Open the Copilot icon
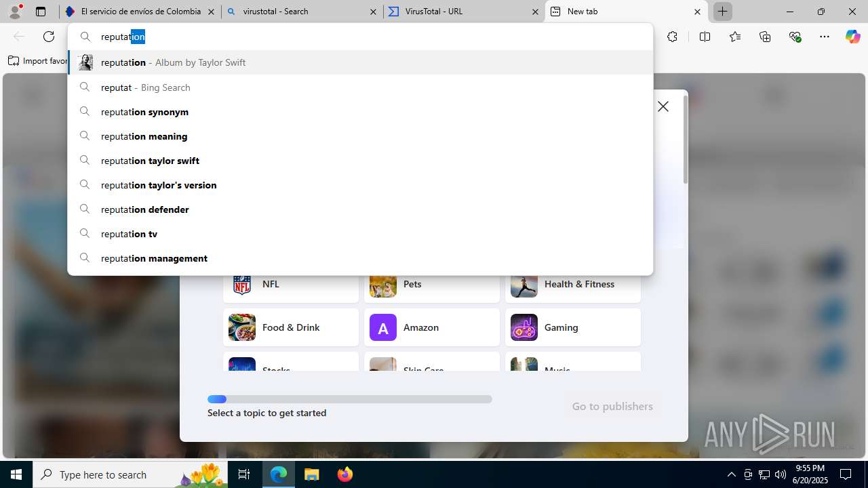Viewport: 868px width, 488px height. coord(852,37)
